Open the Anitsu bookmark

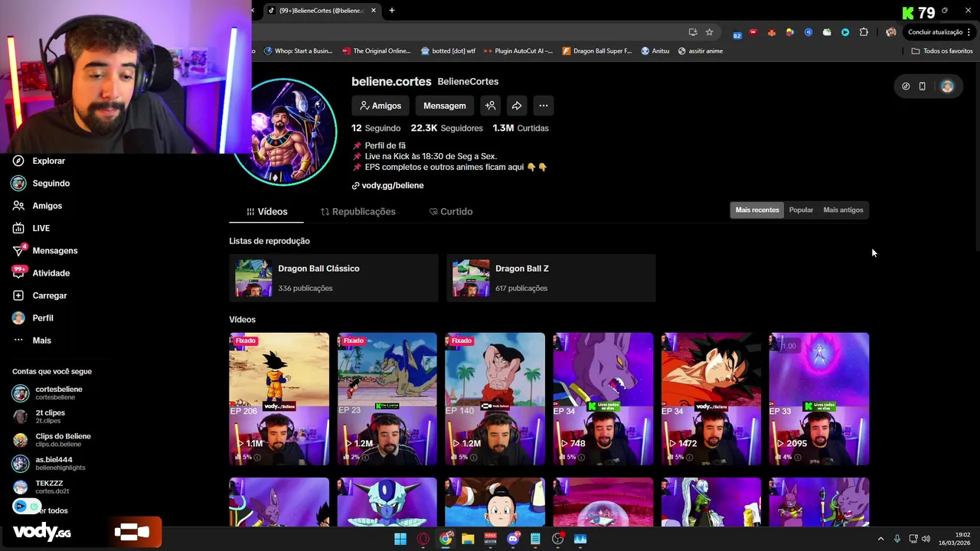tap(655, 51)
